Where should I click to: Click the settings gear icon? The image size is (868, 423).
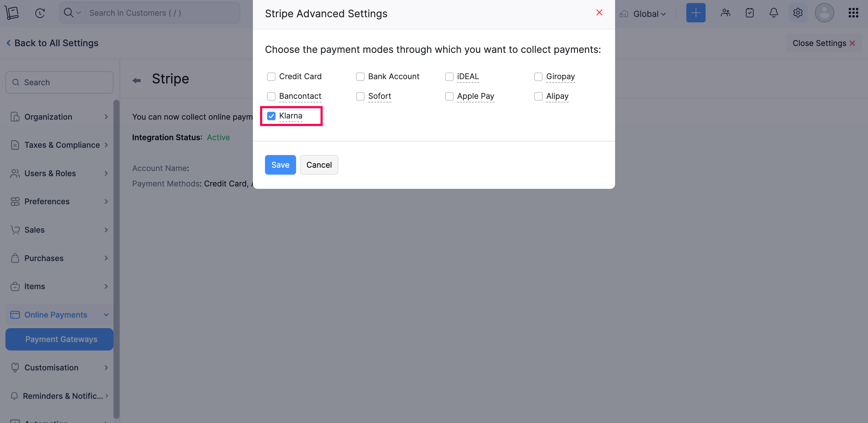click(798, 13)
